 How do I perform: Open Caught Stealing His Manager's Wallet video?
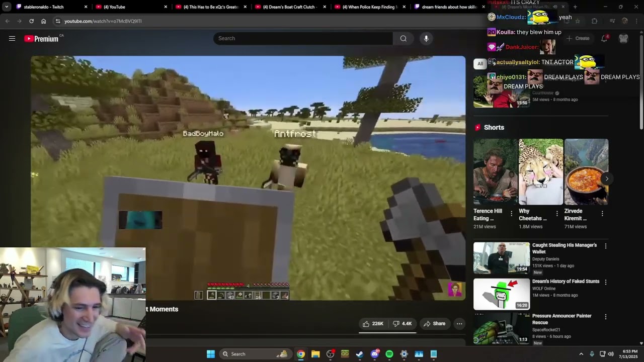tap(565, 248)
